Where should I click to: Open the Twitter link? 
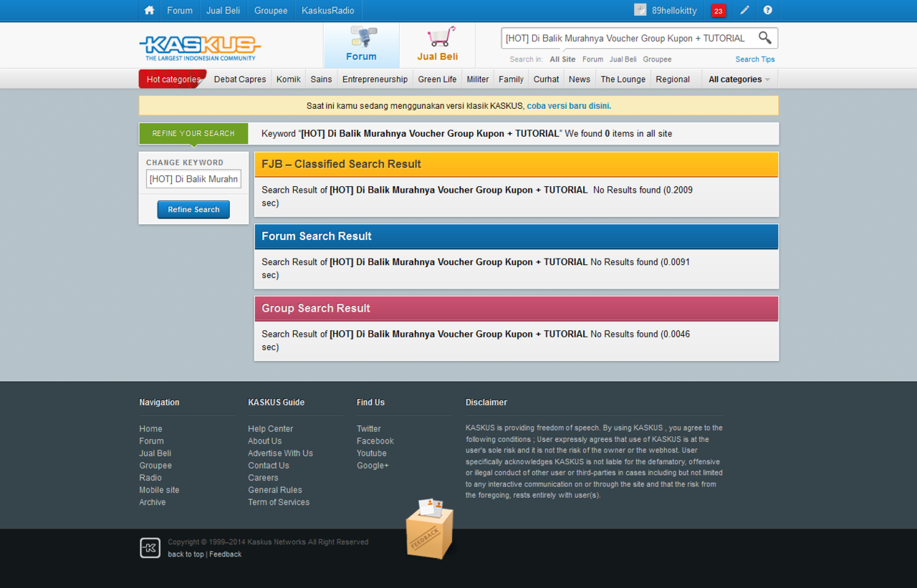tap(369, 429)
